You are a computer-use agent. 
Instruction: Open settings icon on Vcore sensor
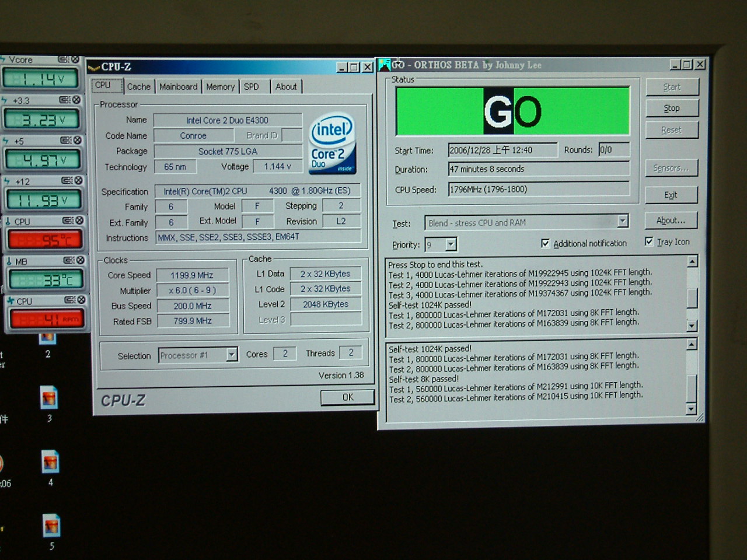pos(64,60)
